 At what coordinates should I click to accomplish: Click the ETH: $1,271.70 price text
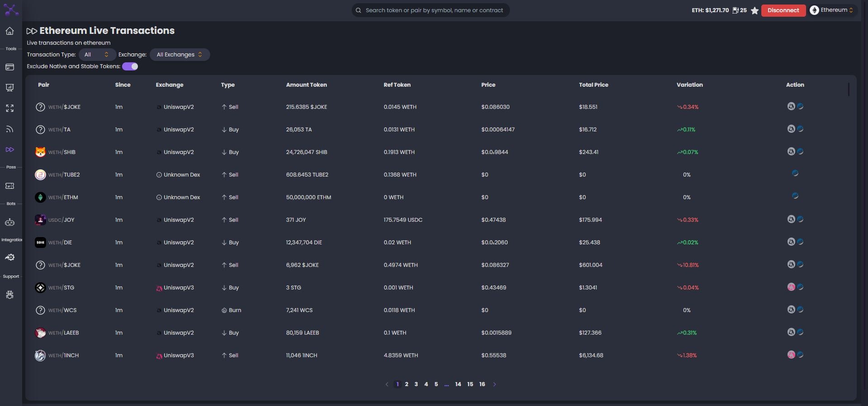(x=710, y=10)
